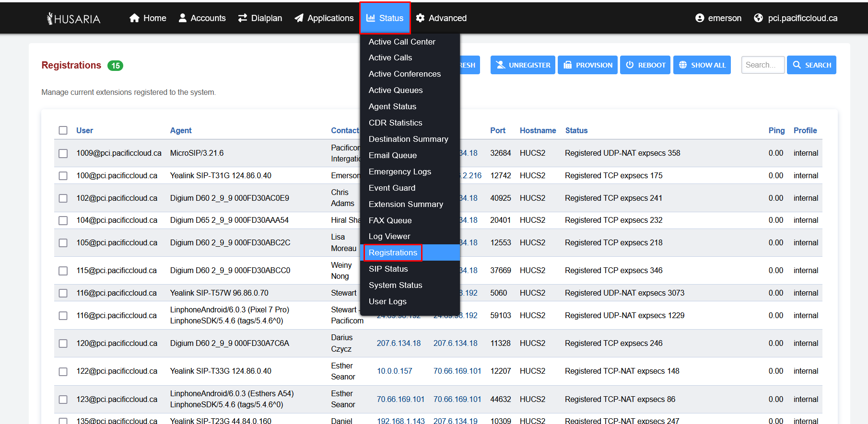
Task: Click the Dialplan arrows icon
Action: (243, 18)
